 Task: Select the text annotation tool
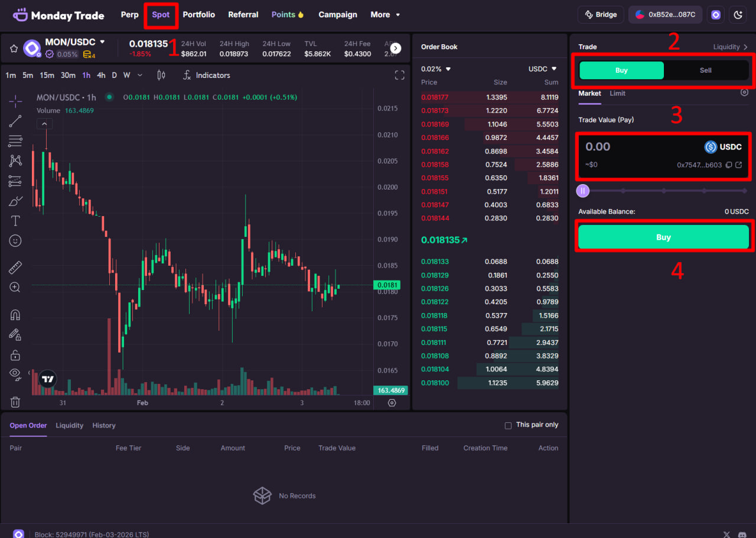pyautogui.click(x=15, y=221)
